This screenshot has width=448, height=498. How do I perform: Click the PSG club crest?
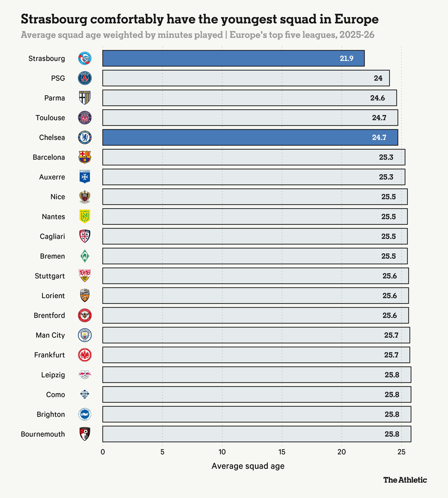click(x=85, y=78)
